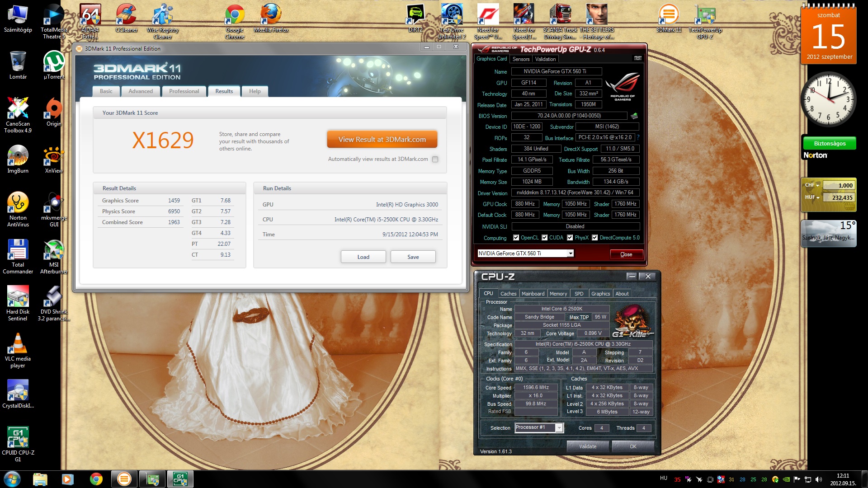Image resolution: width=868 pixels, height=488 pixels.
Task: Click the Validate button in CPU-Z
Action: point(588,446)
